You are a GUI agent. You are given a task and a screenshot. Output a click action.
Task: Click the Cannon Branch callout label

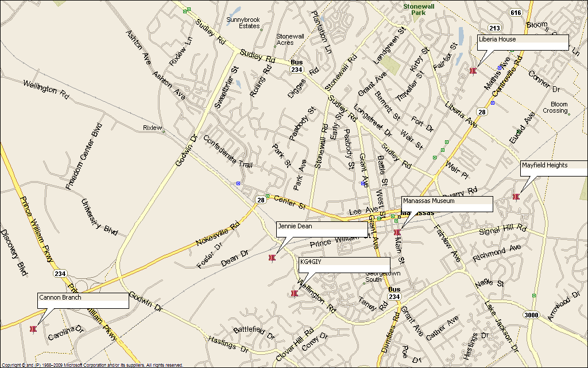pos(83,301)
